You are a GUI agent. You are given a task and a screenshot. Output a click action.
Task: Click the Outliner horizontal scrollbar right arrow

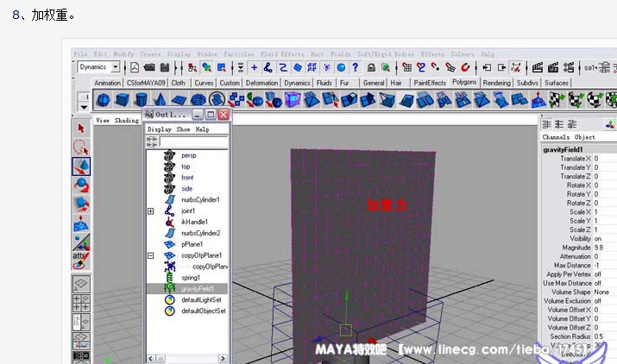click(223, 359)
